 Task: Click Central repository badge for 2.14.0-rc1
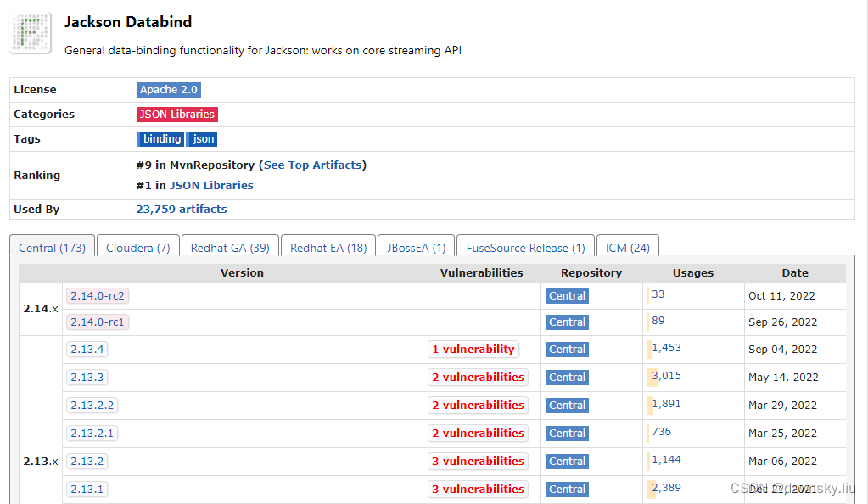tap(567, 322)
